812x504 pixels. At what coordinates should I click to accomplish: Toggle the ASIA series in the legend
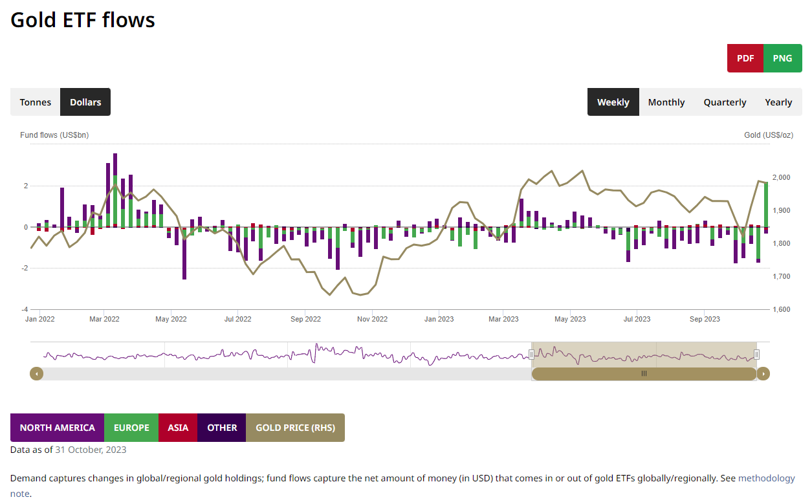tap(178, 428)
